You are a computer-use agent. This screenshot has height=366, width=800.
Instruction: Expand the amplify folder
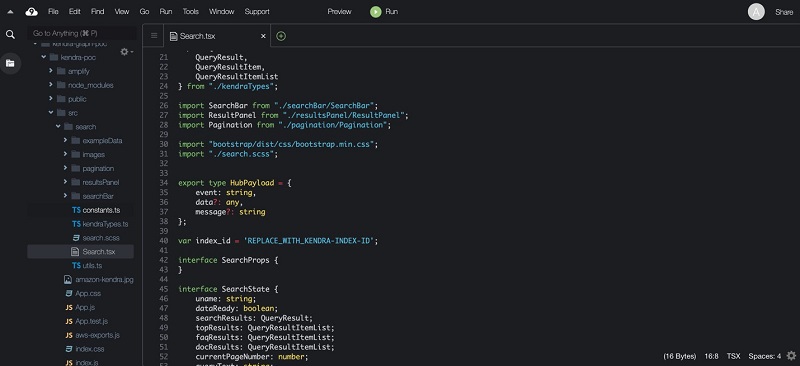coord(51,71)
